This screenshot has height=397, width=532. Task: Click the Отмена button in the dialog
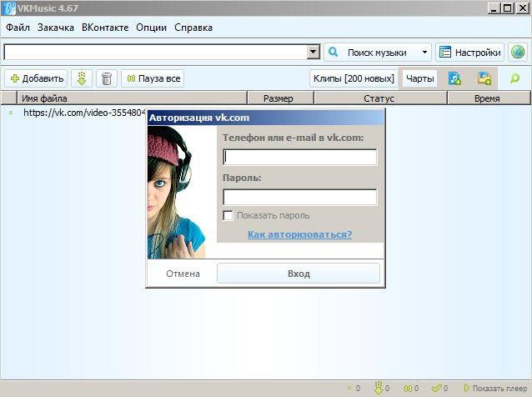[x=183, y=274]
